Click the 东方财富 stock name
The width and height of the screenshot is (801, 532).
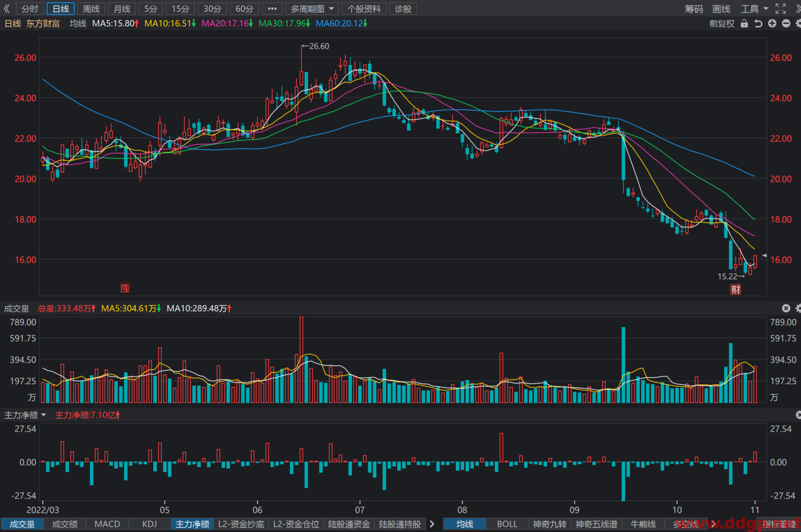pyautogui.click(x=43, y=24)
